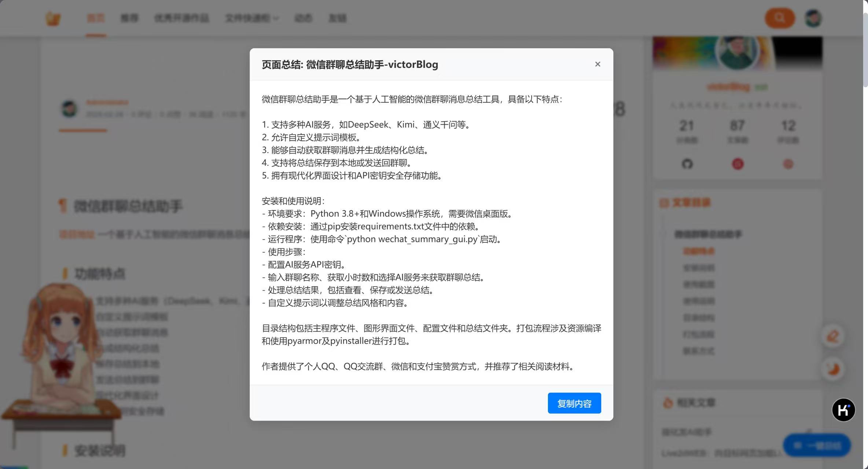Open the 友链 navigation item
Viewport: 868px width, 469px height.
click(x=337, y=18)
